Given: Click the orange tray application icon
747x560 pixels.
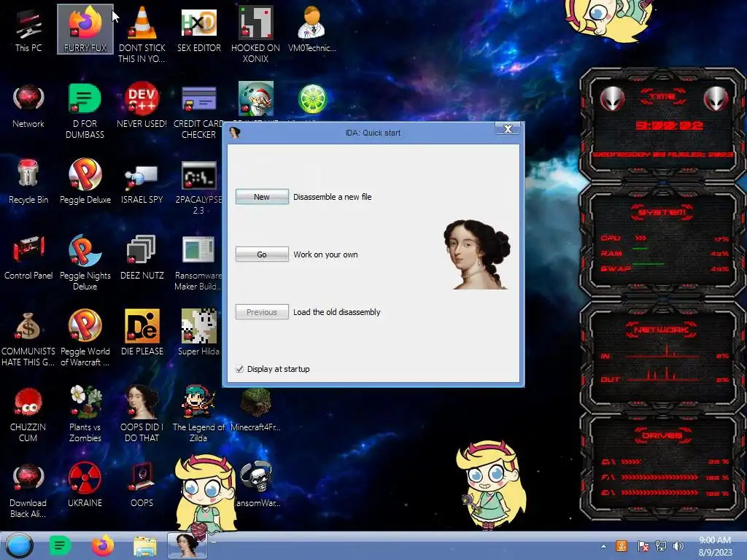Looking at the screenshot, I should [x=622, y=546].
